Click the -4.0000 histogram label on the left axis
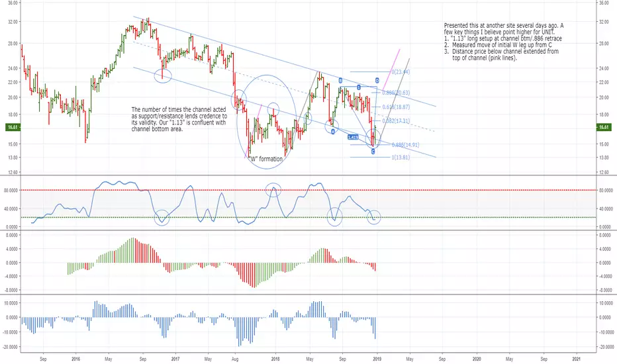Screen dimensions: 617x364 click(x=11, y=277)
